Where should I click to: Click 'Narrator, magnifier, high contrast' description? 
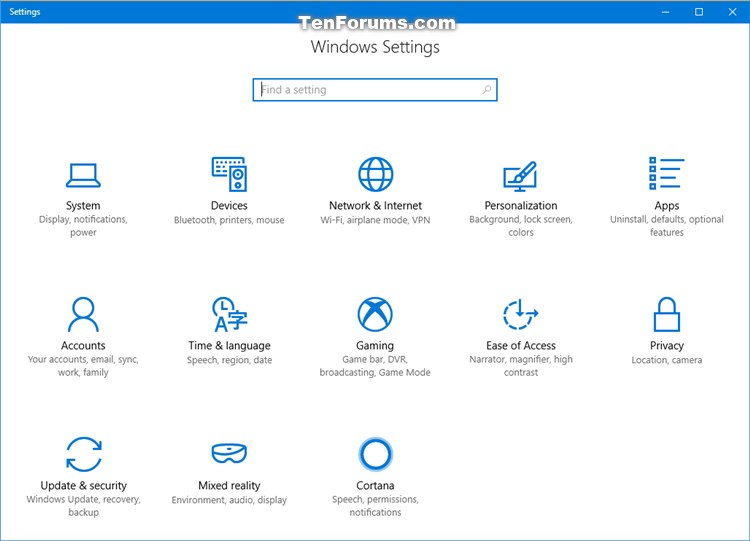coord(521,366)
